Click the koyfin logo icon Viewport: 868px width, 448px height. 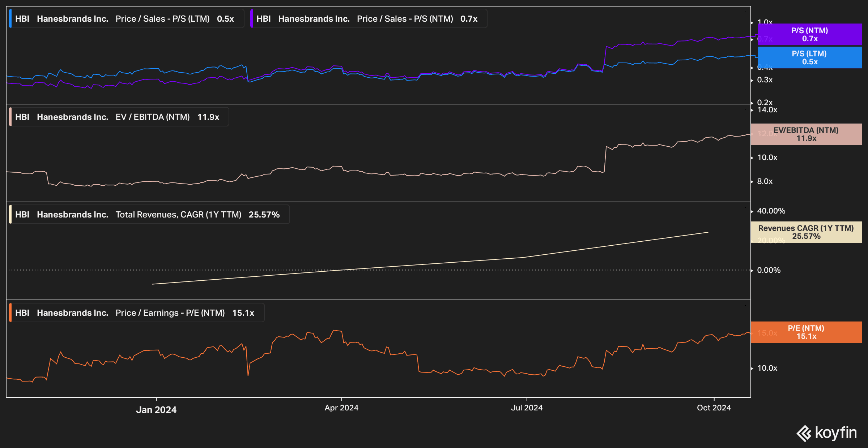[x=804, y=433]
